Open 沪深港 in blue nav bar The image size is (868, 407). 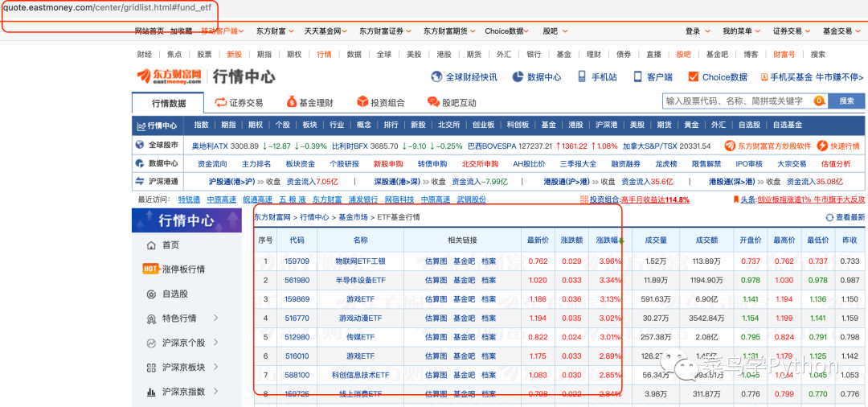(606, 125)
